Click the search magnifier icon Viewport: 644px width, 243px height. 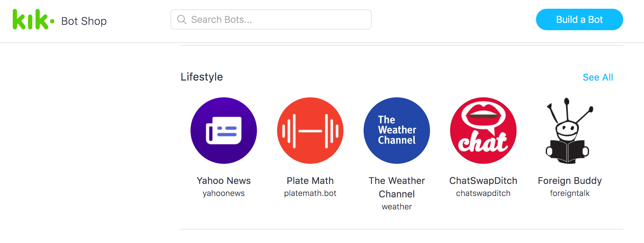coord(182,19)
